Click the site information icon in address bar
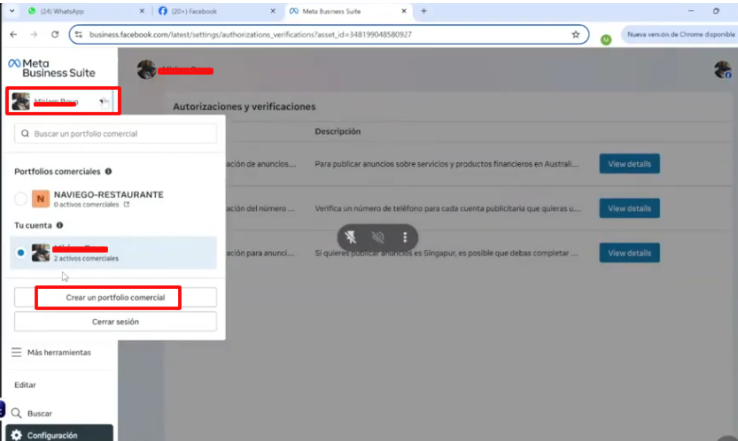 pos(79,34)
